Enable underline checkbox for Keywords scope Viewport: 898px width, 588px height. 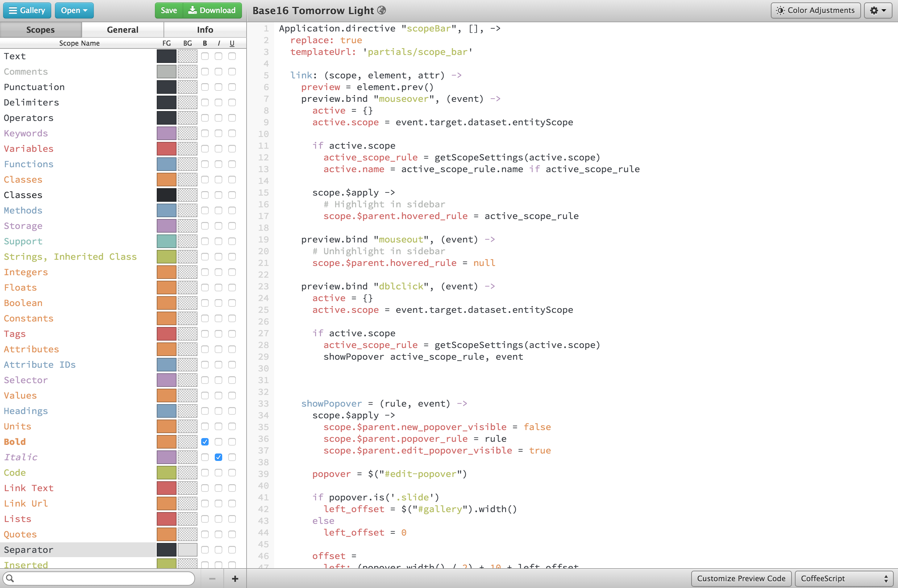232,133
